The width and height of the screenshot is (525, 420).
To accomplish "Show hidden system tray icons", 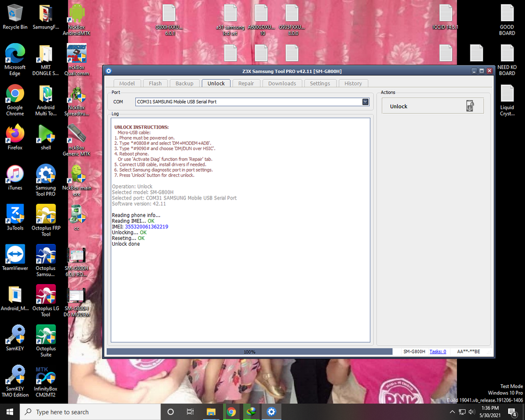I will pyautogui.click(x=452, y=412).
